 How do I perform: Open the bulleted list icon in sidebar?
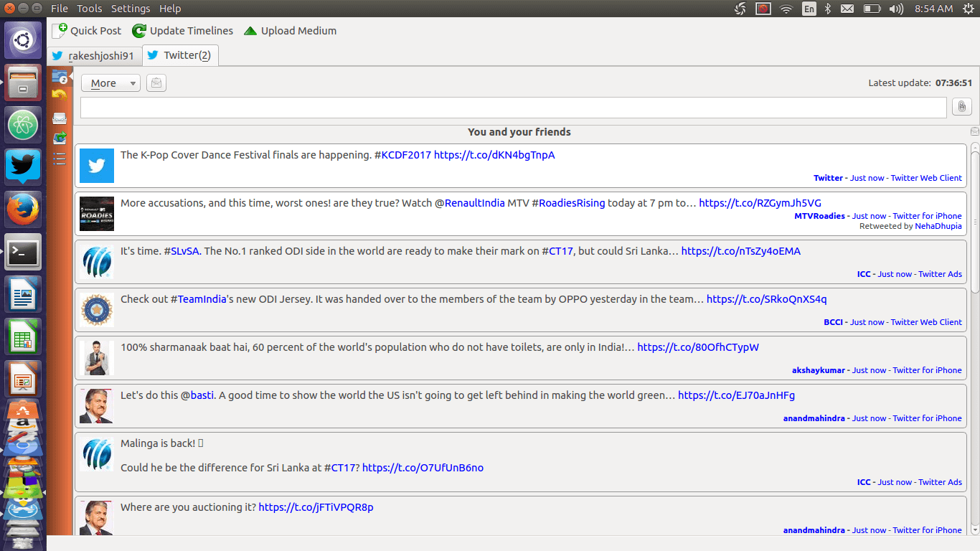(60, 159)
